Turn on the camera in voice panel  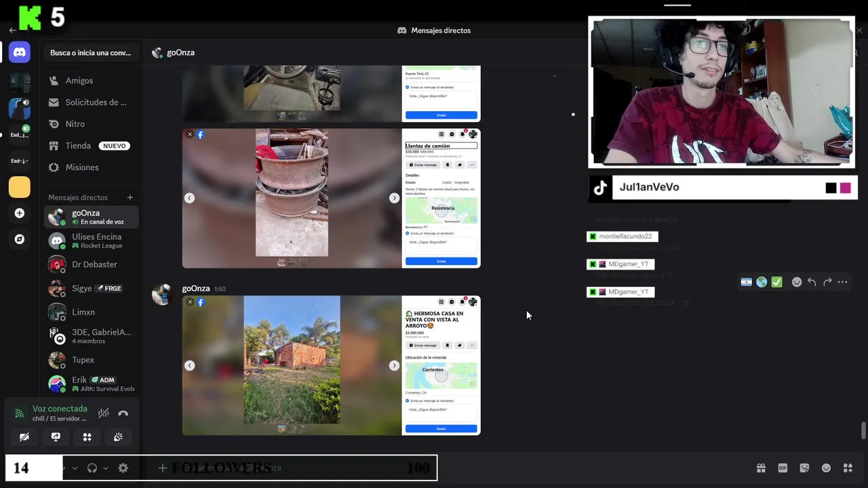point(24,437)
